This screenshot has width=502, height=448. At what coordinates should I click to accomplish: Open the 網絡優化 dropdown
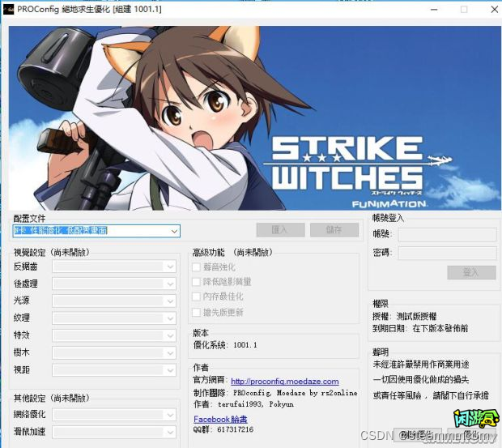coord(114,415)
